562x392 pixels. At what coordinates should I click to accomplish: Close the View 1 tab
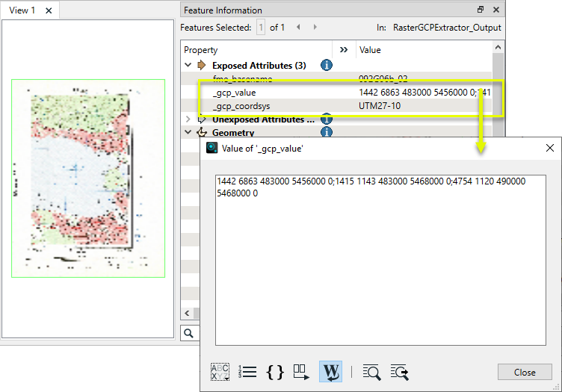[x=49, y=10]
